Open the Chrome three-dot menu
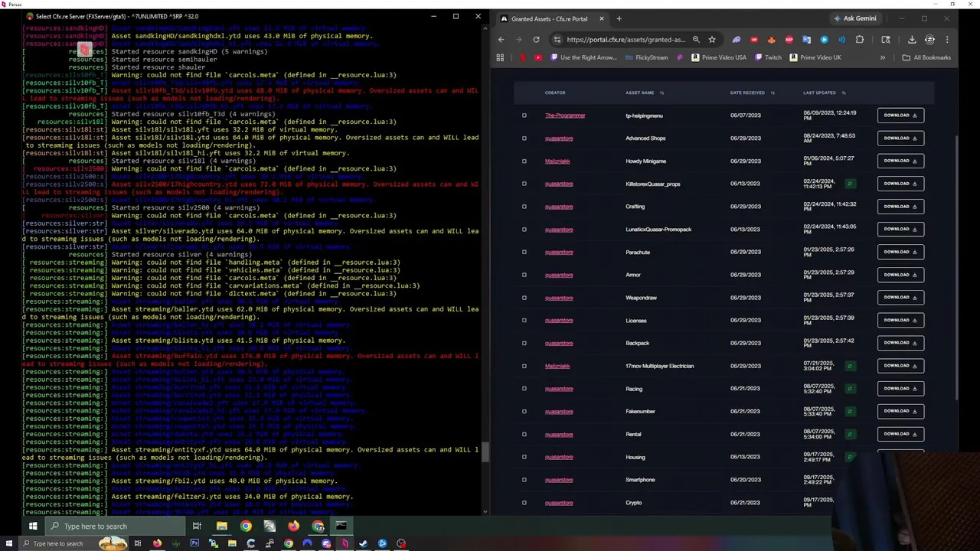Viewport: 980px width, 551px height. pos(947,40)
